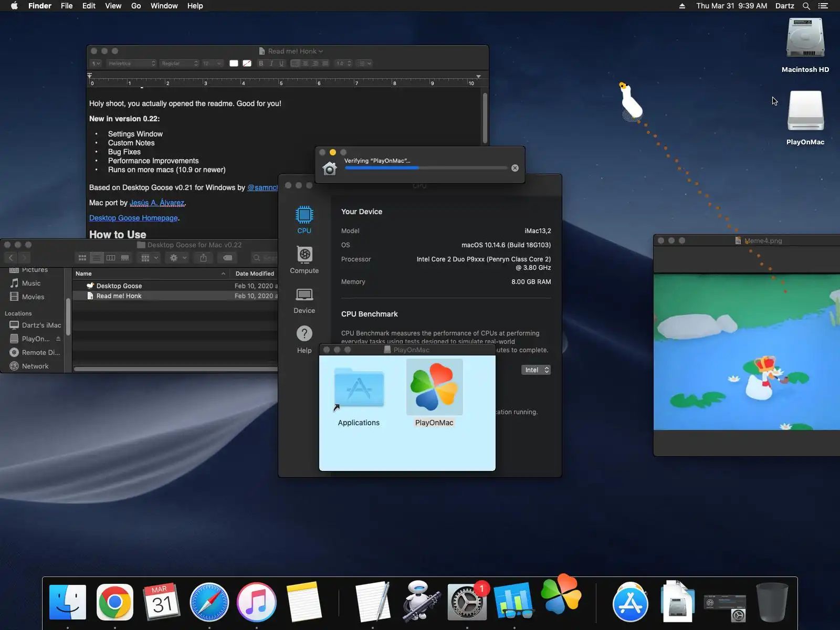Open the paragraph styles dropdown in TextEdit
Viewport: 840px width, 630px height.
point(96,64)
